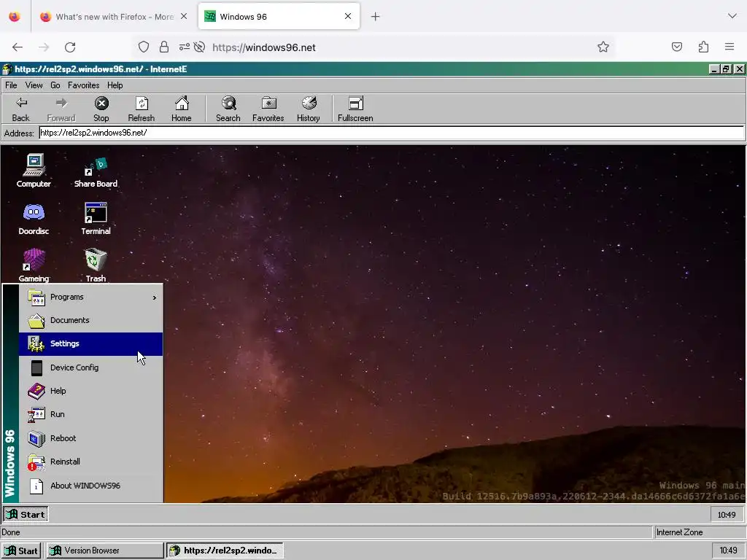This screenshot has width=747, height=560.
Task: Click the Internet Zone status panel
Action: 700,532
